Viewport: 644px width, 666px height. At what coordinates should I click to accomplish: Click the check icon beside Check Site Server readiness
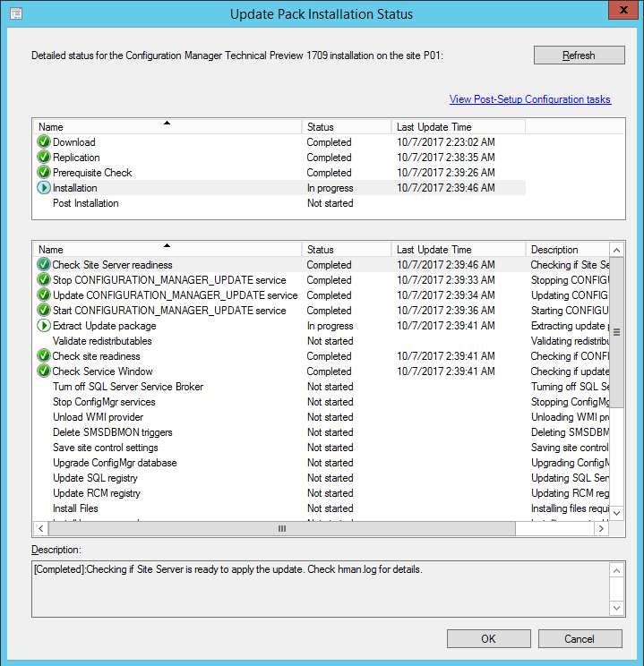click(x=43, y=265)
